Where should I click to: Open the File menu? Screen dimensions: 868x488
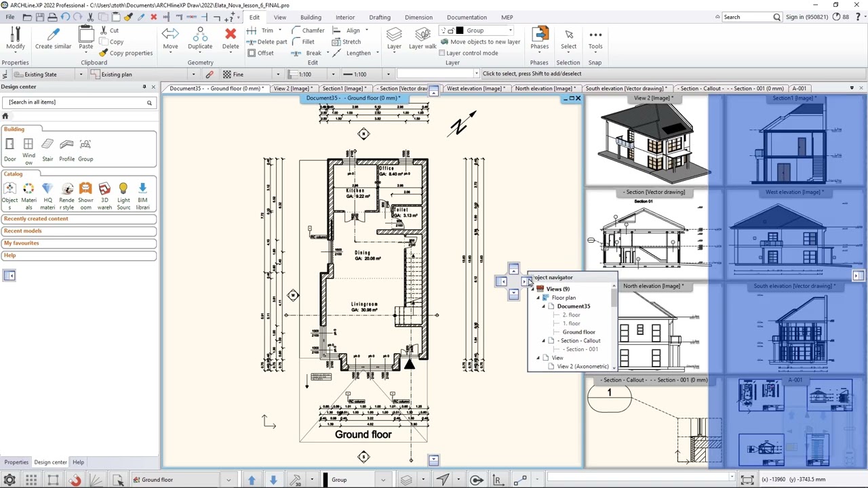(x=10, y=17)
